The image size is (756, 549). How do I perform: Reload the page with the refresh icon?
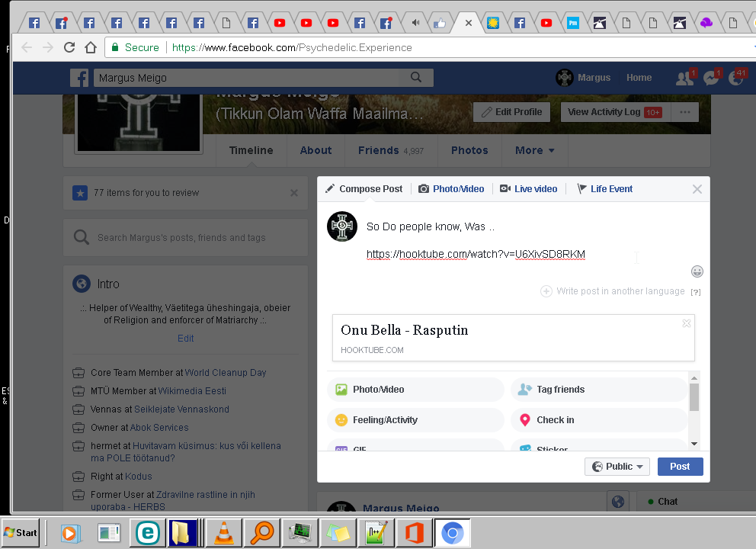[69, 47]
